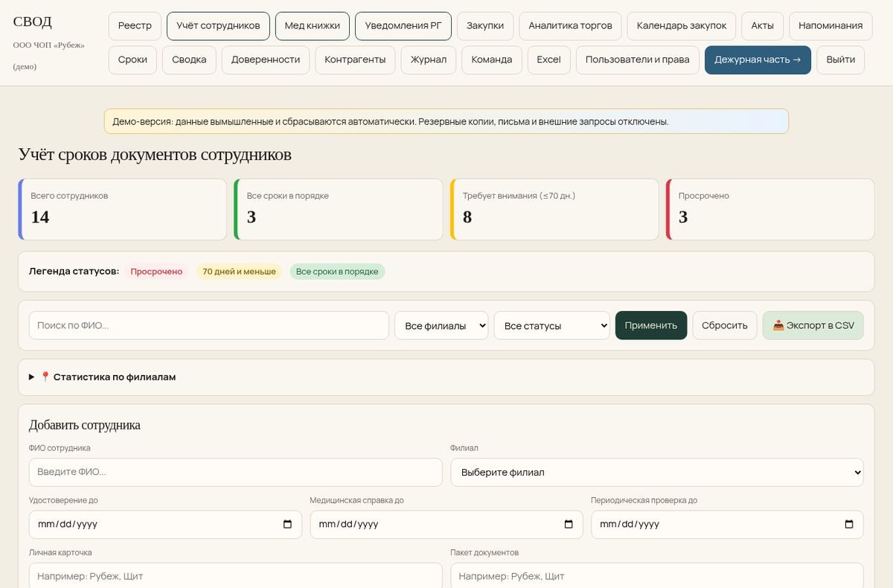Open the Excel section

click(549, 60)
